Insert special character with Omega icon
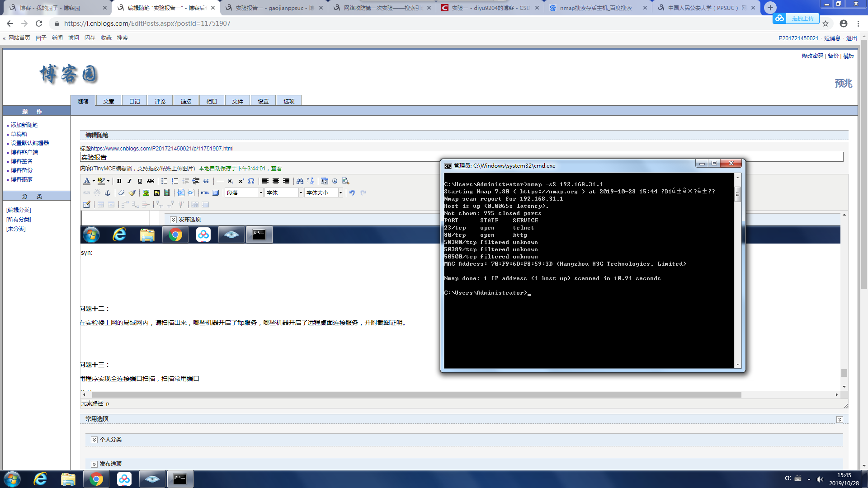This screenshot has height=488, width=868. 251,181
